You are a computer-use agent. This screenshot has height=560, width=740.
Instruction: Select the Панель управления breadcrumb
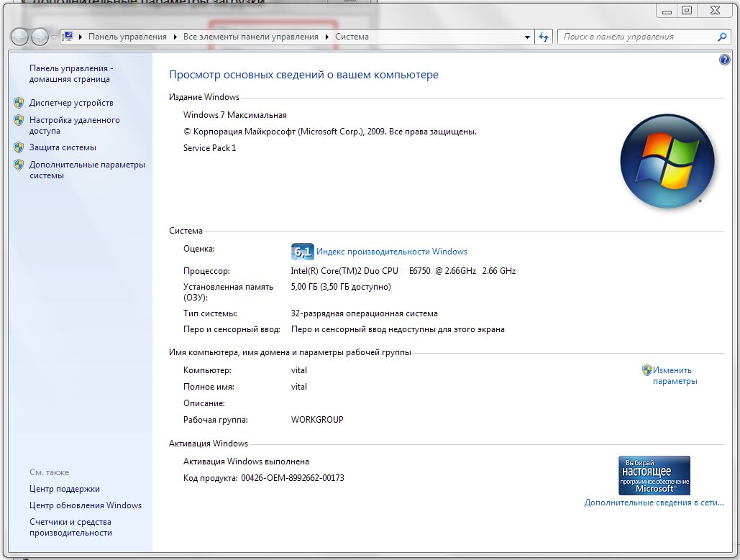127,37
